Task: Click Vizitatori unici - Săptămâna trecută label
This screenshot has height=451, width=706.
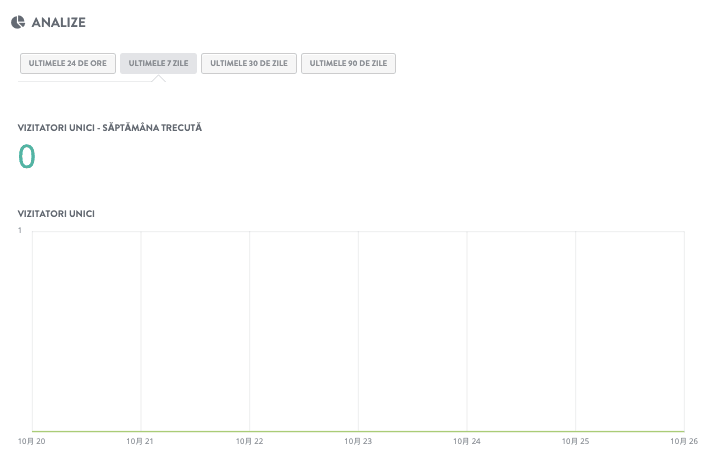Action: click(x=110, y=128)
